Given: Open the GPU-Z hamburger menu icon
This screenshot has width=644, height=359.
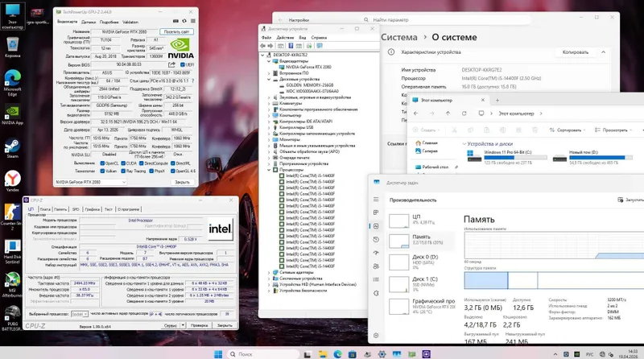Looking at the screenshot, I should coord(192,21).
